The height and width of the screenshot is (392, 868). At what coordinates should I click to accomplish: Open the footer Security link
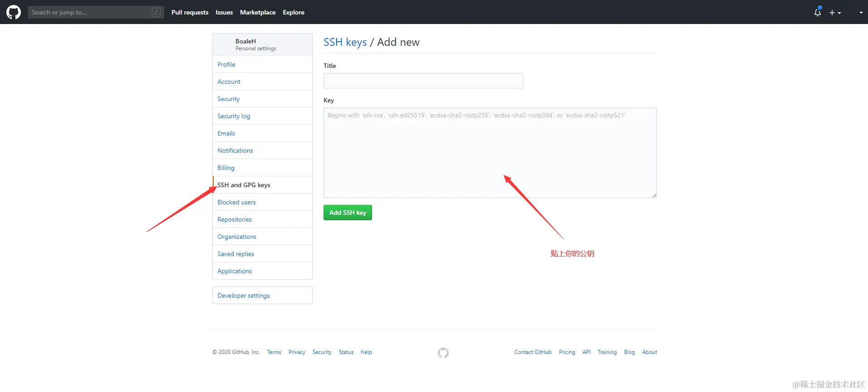click(322, 352)
